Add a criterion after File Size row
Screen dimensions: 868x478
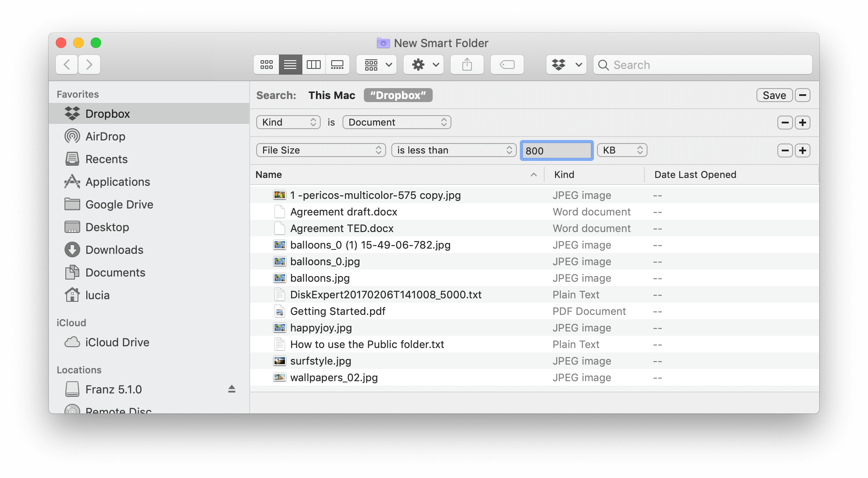tap(803, 151)
